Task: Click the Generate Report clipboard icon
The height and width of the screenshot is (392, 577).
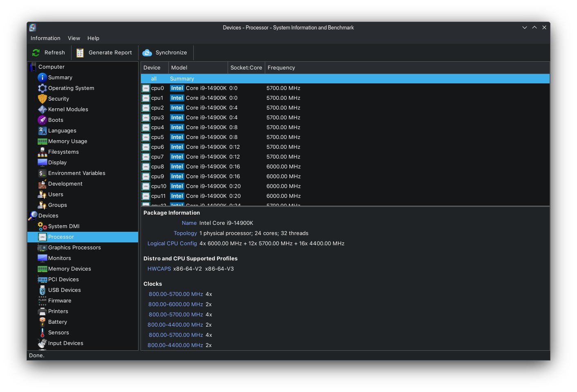Action: point(80,53)
